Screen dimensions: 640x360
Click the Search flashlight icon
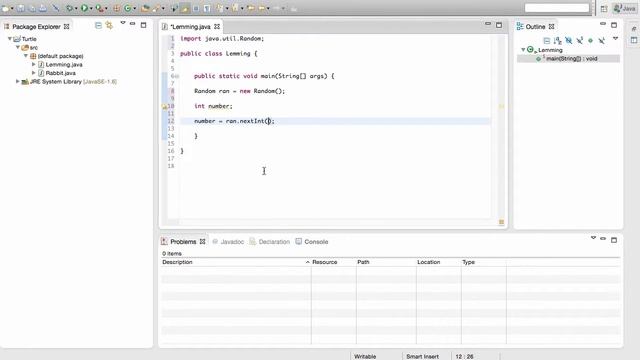coord(156,8)
